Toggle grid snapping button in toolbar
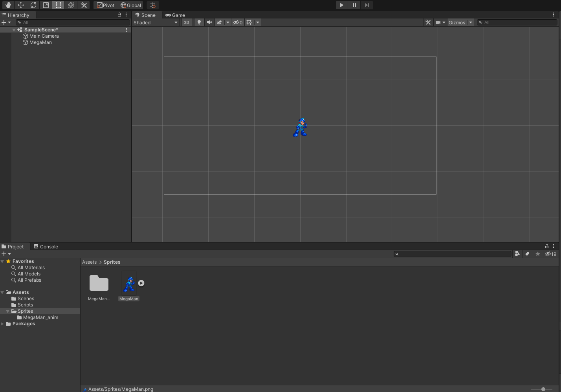Image resolution: width=561 pixels, height=392 pixels. click(153, 5)
